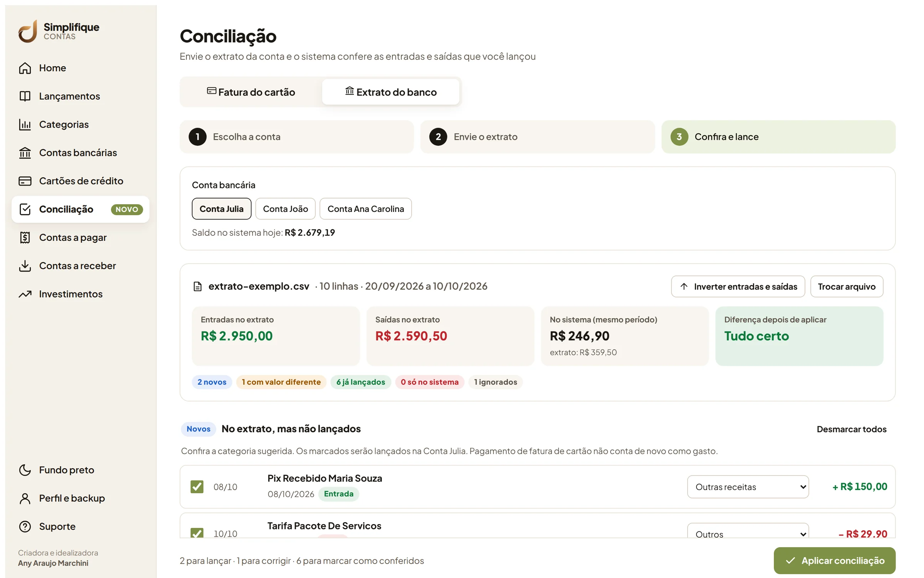Select the Conta Ana Carolina account
The image size is (924, 578).
pos(365,209)
